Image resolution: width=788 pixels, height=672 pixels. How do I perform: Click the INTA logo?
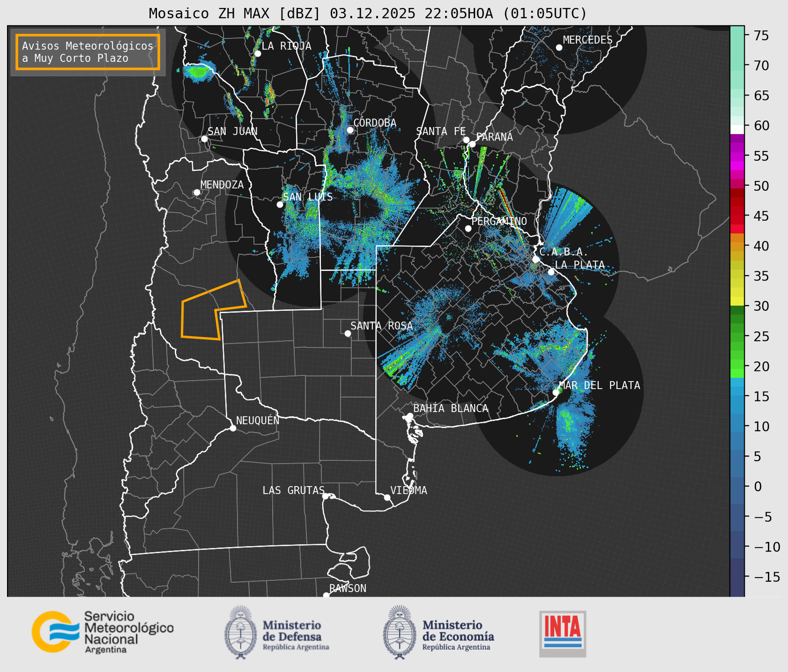click(x=563, y=634)
